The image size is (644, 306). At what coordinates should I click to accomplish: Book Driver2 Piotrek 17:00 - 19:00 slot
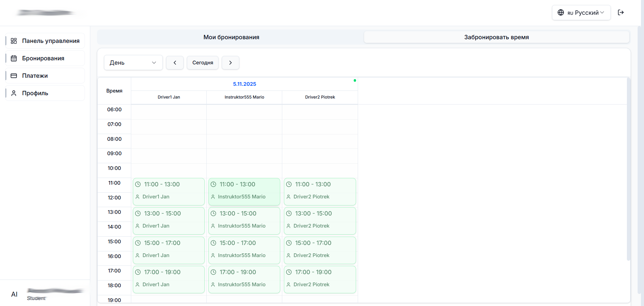point(320,279)
